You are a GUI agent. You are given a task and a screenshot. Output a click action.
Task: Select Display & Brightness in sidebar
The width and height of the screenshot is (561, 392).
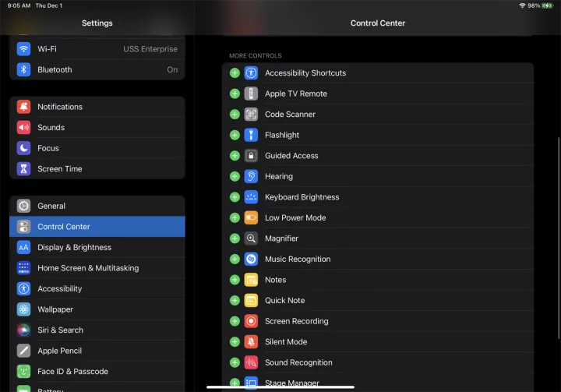(x=97, y=247)
